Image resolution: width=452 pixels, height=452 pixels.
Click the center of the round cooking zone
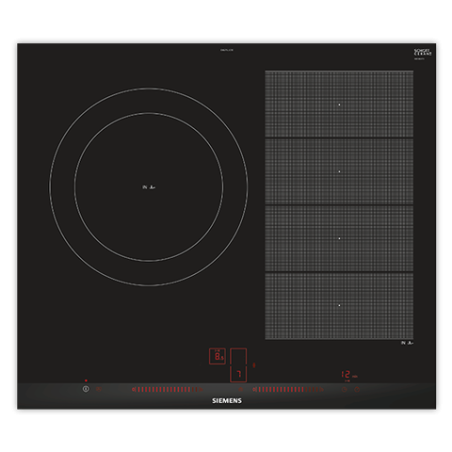[149, 187]
